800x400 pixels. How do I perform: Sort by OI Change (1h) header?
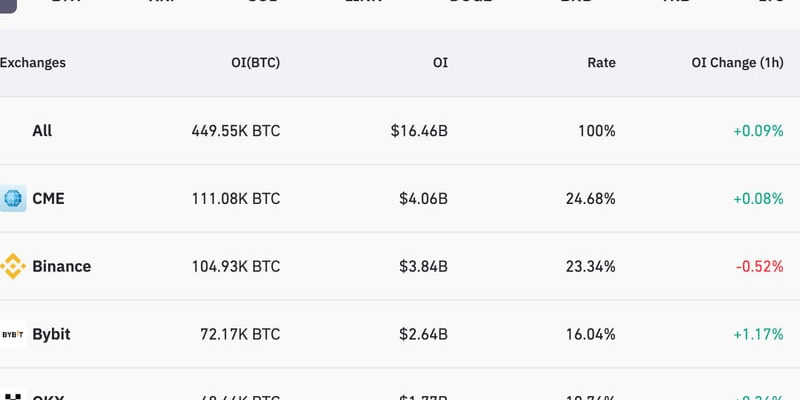tap(737, 63)
